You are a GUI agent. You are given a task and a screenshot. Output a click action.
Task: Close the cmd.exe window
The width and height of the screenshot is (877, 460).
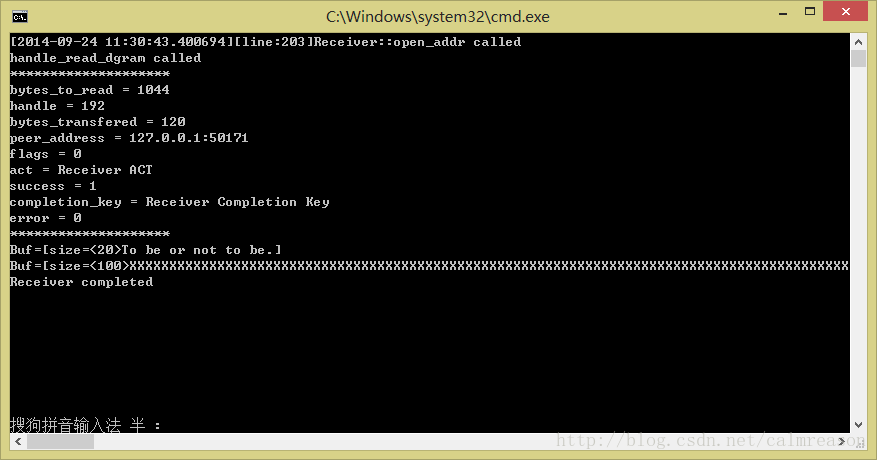click(845, 12)
